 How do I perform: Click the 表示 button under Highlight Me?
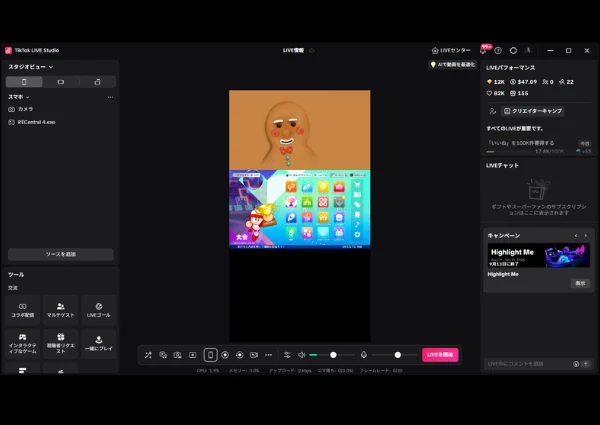pos(580,283)
